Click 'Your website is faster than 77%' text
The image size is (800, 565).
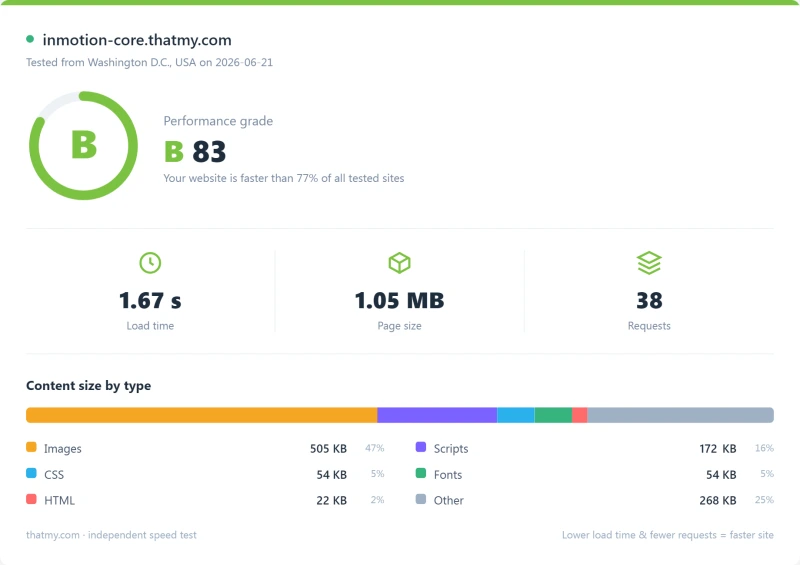pos(284,178)
